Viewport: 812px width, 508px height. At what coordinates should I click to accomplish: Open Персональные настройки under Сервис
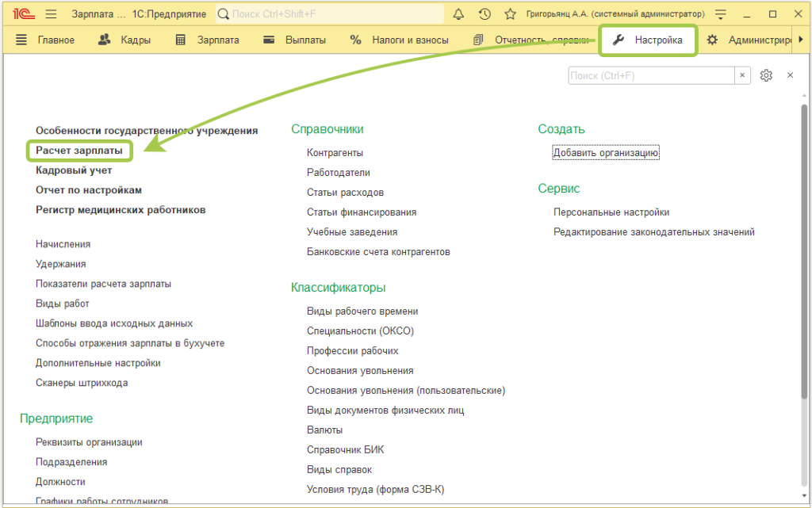[x=611, y=212]
